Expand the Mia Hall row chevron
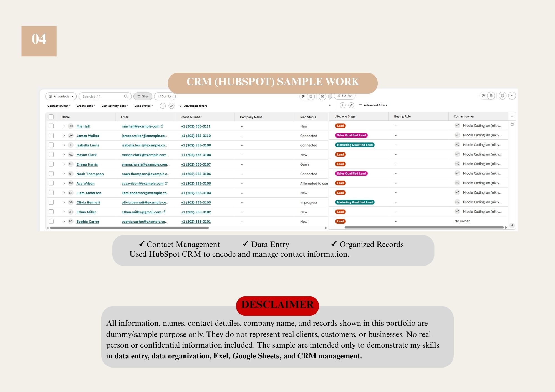Viewport: 555px width, 392px height. tap(64, 126)
